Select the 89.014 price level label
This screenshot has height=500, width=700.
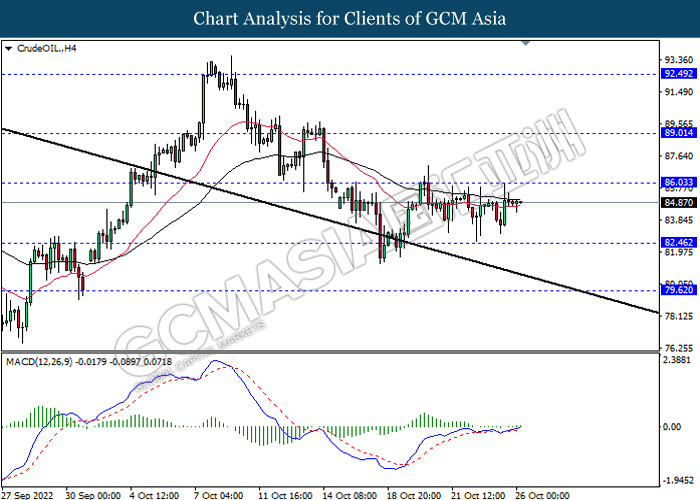point(679,133)
